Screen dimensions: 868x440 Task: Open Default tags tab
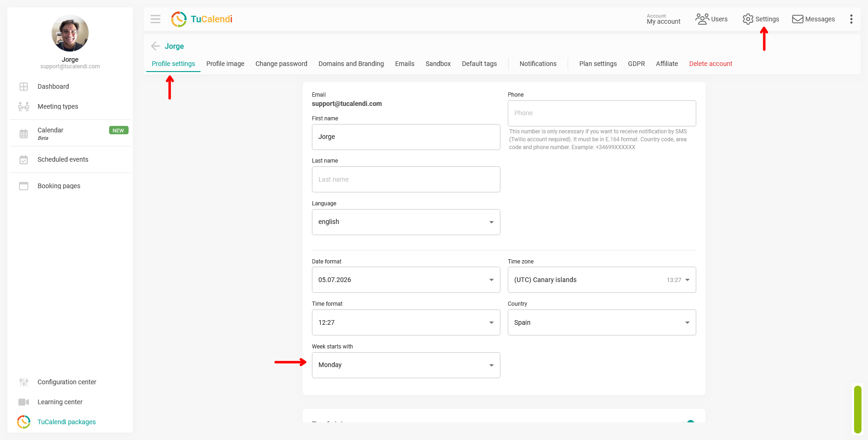point(479,64)
